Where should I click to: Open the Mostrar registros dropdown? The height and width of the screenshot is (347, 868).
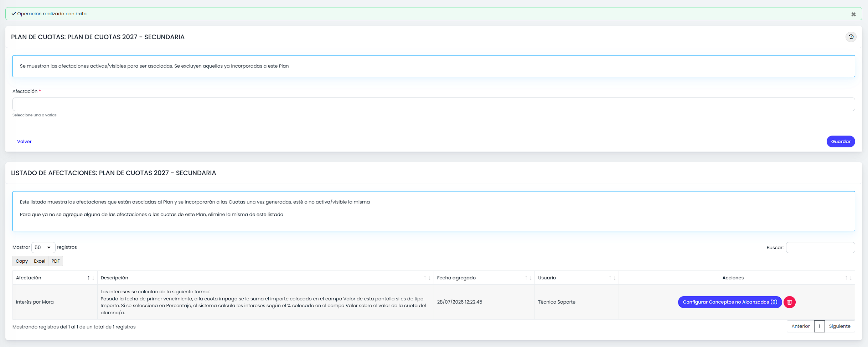tap(43, 247)
